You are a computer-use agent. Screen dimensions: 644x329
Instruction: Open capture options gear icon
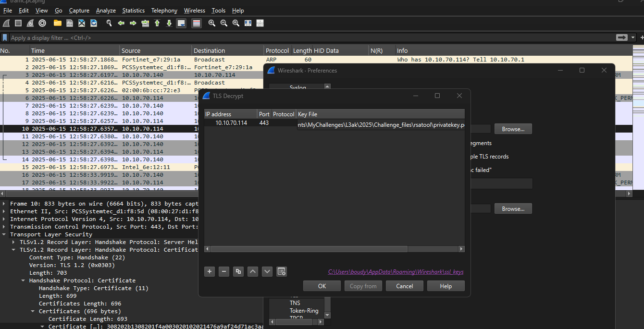pyautogui.click(x=42, y=23)
